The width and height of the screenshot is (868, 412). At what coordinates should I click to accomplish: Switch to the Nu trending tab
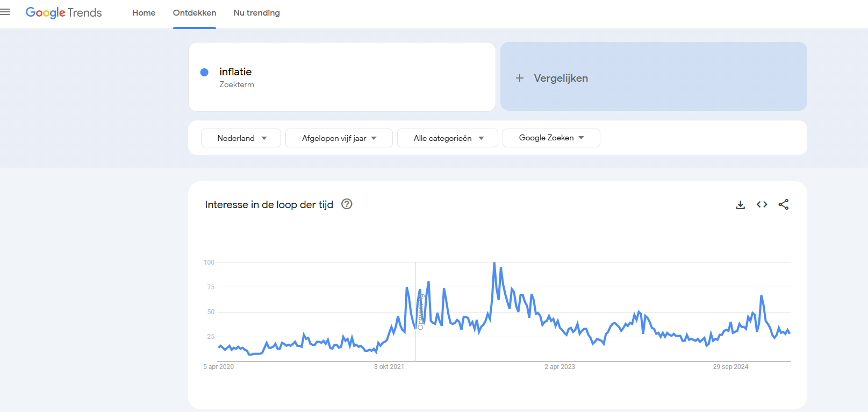pyautogui.click(x=256, y=13)
